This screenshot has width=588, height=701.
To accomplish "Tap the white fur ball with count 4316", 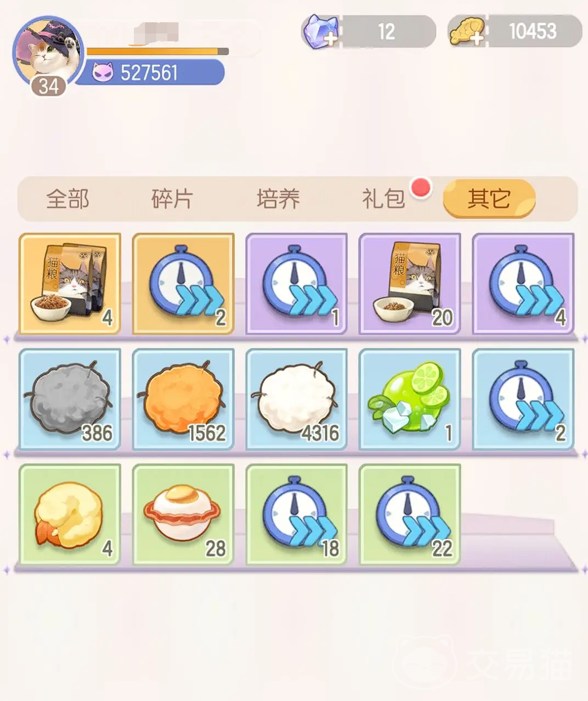I will 296,399.
